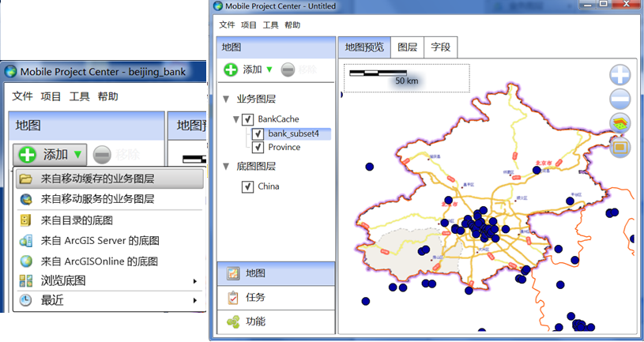Screen dimensions: 644x342
Task: Click green plus icon in beijing_bank window
Action: [x=28, y=155]
